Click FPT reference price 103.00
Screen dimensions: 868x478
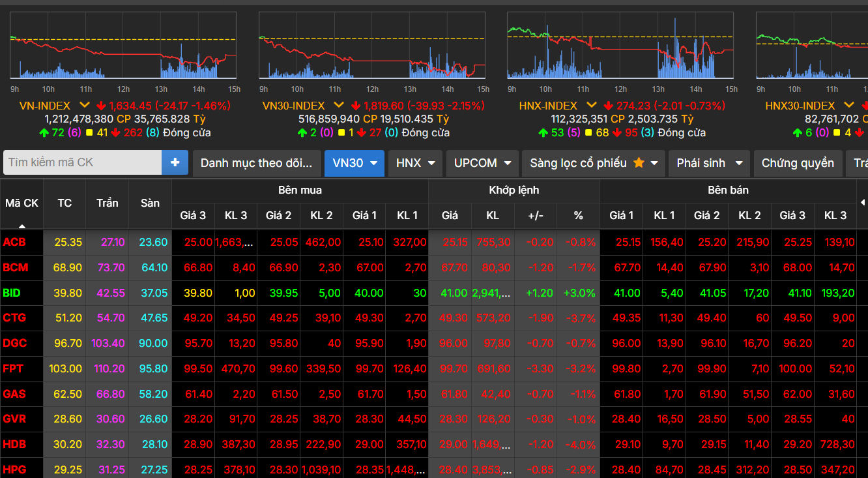[x=66, y=368]
